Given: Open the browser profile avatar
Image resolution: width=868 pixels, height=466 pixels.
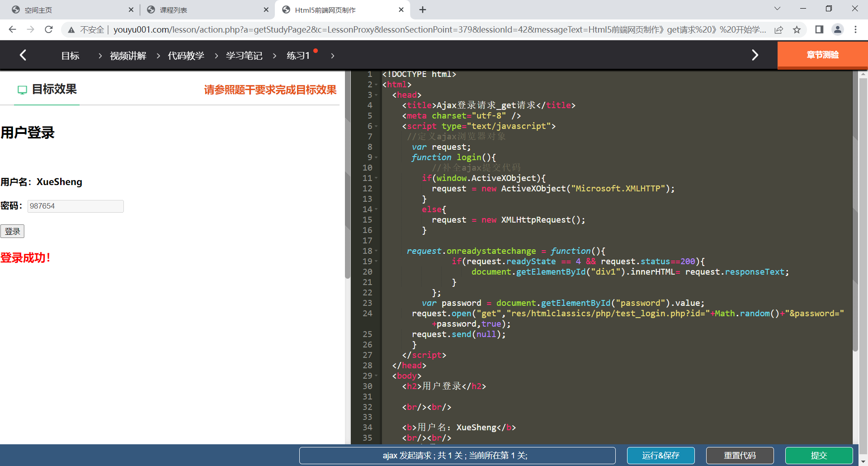Looking at the screenshot, I should point(838,29).
